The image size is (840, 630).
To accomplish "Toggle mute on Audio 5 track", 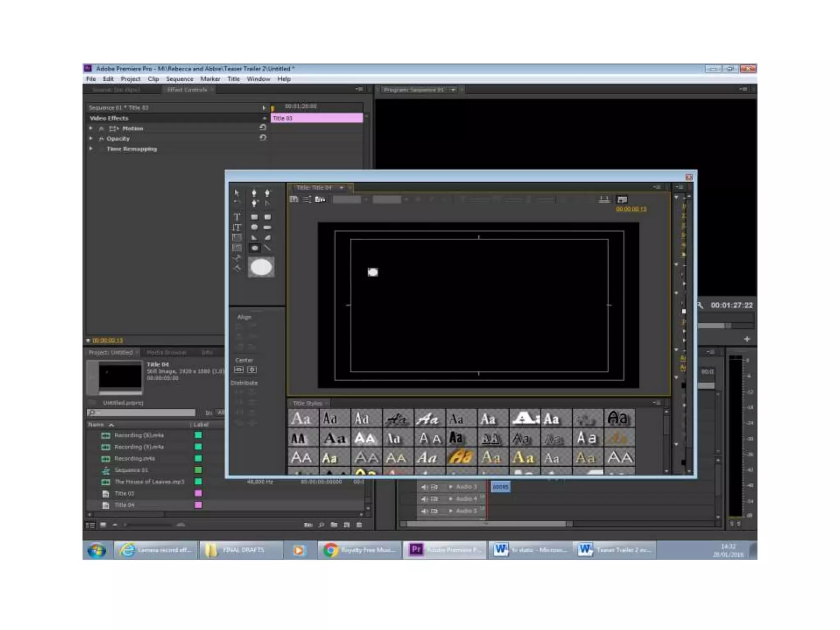I will pos(425,511).
